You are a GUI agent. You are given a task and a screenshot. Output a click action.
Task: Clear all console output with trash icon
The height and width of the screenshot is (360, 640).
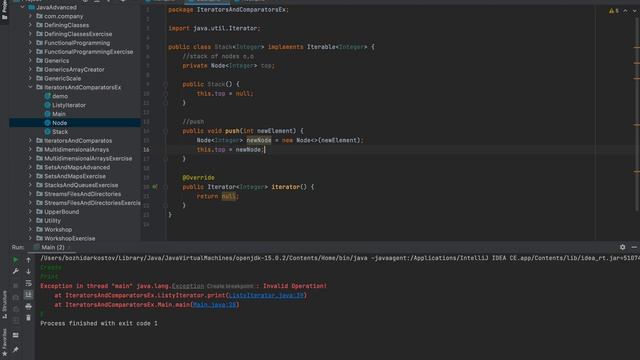[28, 318]
